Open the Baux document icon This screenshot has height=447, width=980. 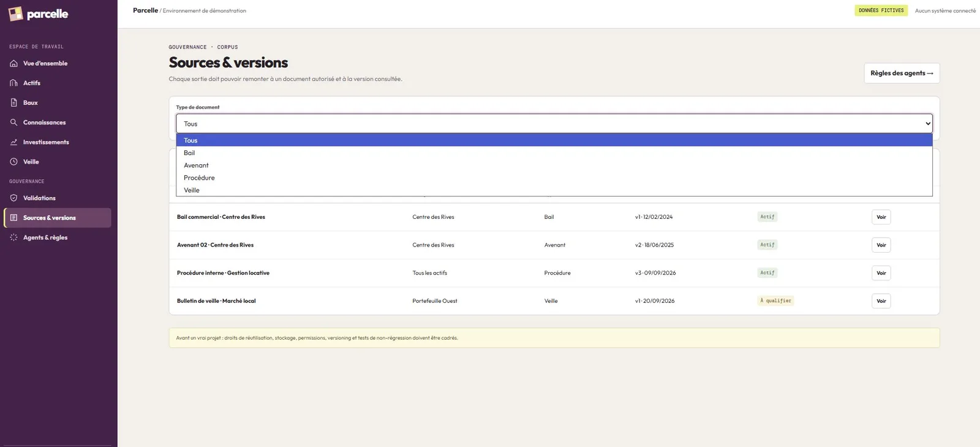pyautogui.click(x=13, y=103)
